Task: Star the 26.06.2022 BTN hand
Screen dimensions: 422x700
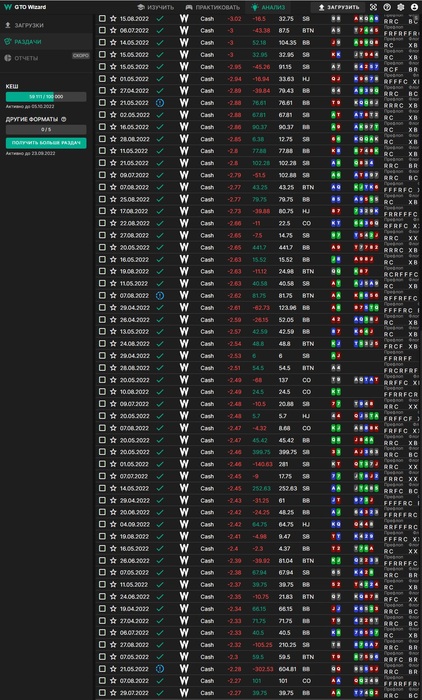Action: point(113,561)
